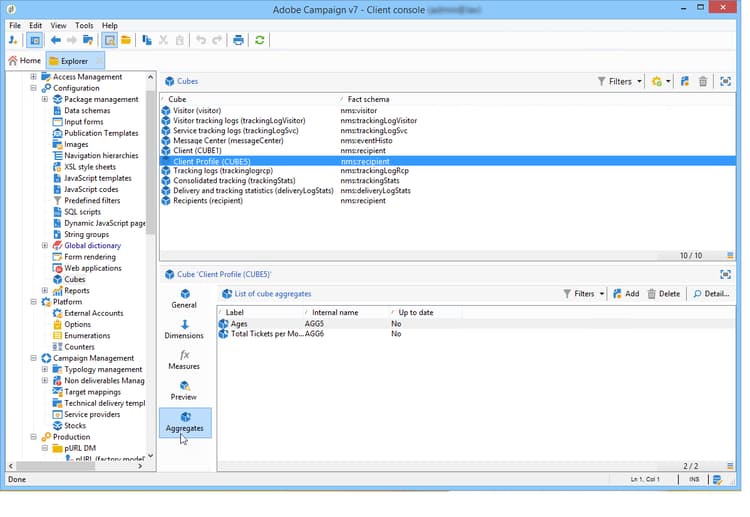Select Enumerations in the tree
The width and height of the screenshot is (750, 517).
pyautogui.click(x=87, y=336)
